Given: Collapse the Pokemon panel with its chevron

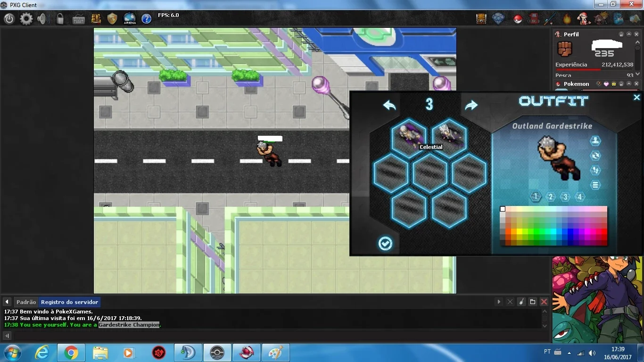Looking at the screenshot, I should (x=629, y=84).
